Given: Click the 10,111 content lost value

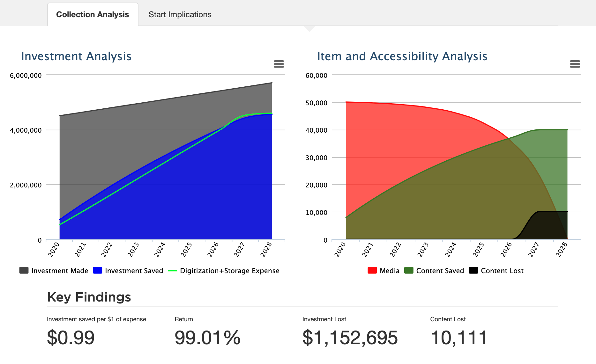Looking at the screenshot, I should click(459, 338).
